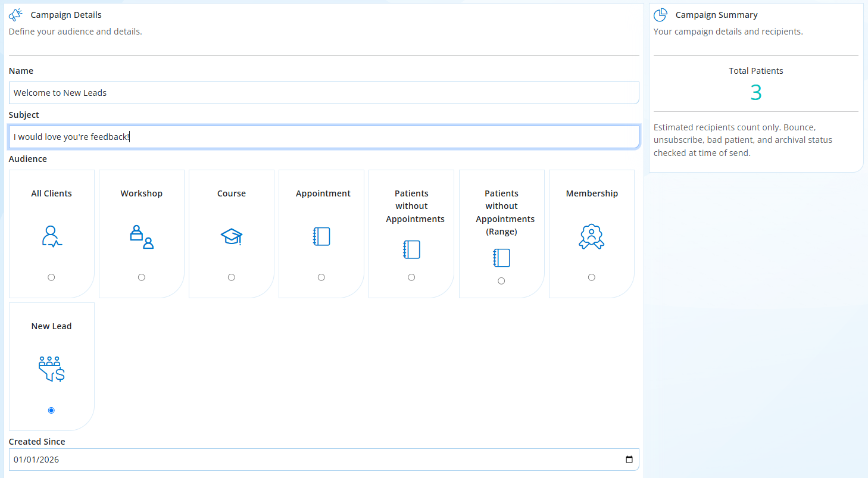The image size is (868, 478).
Task: Select the All Clients radio button
Action: pyautogui.click(x=51, y=277)
